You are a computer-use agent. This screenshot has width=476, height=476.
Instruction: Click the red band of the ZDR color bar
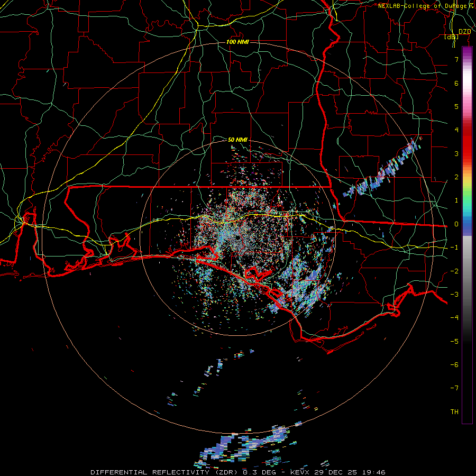[x=467, y=143]
